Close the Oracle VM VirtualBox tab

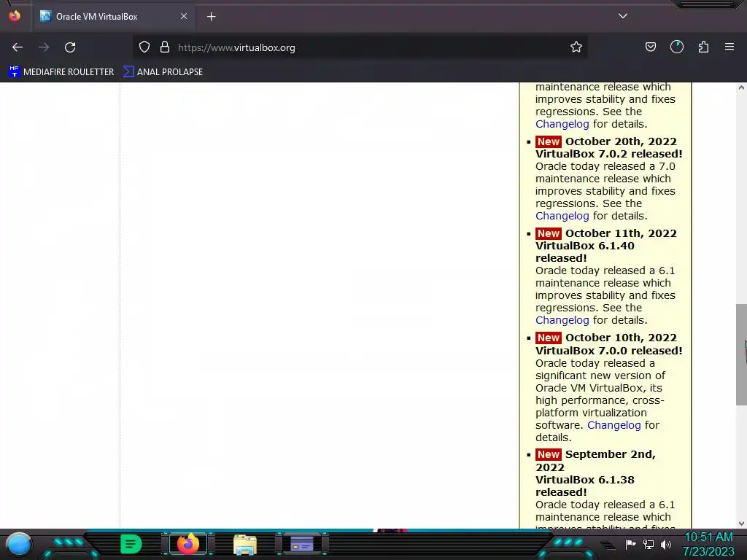tap(183, 16)
